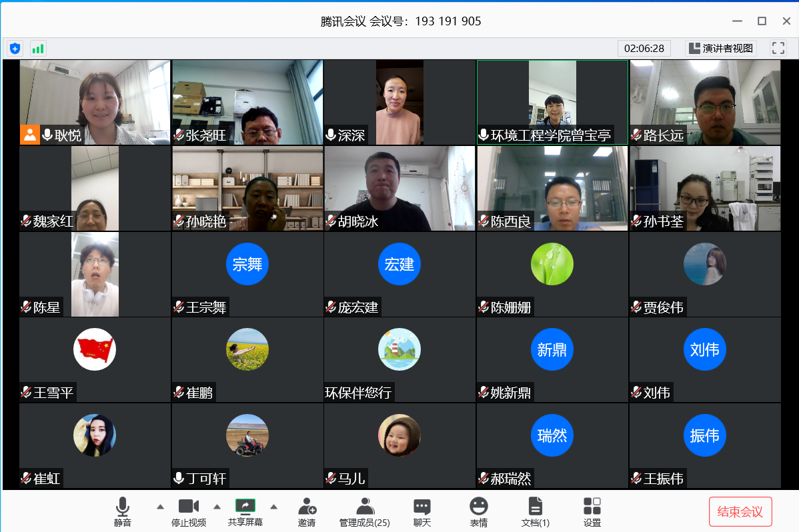Select 胡晓冰 video tile

pos(399,189)
